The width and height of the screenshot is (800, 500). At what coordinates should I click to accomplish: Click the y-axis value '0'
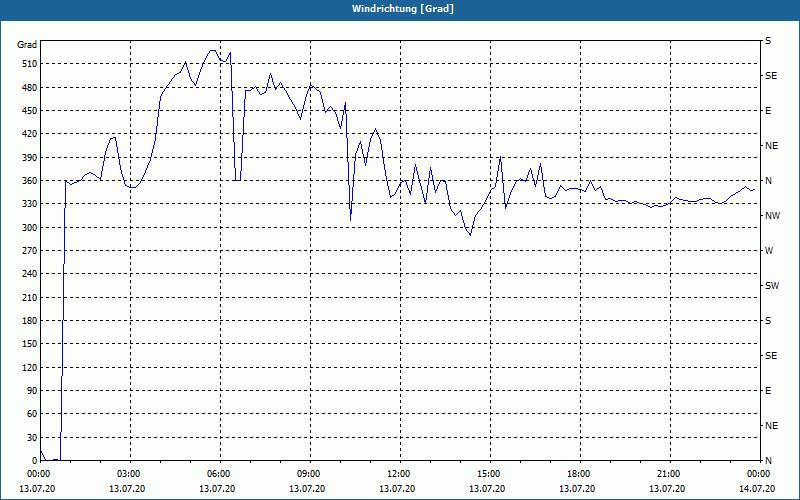(34, 461)
